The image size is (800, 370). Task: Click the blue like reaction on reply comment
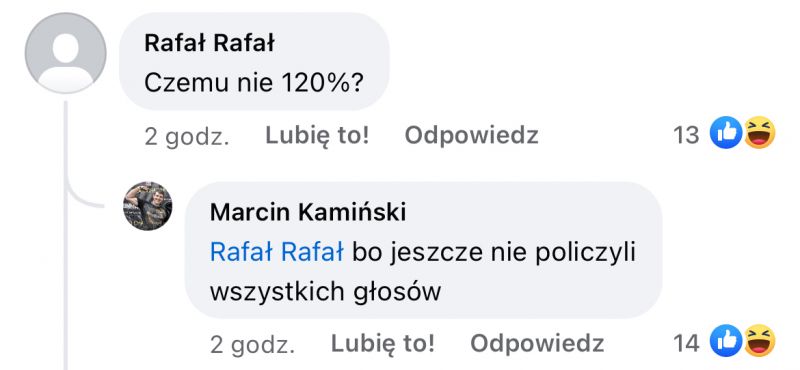click(x=726, y=340)
